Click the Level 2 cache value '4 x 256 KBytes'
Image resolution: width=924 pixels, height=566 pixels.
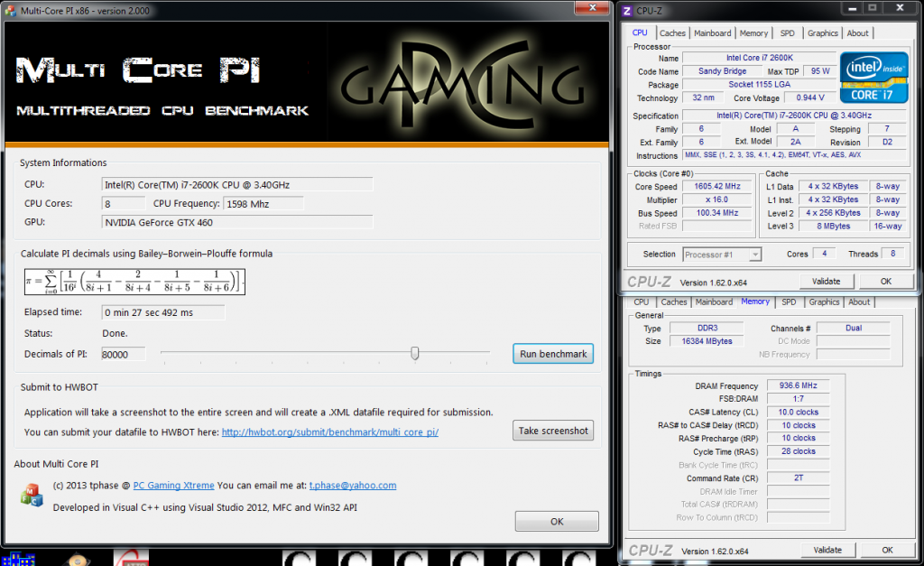point(833,213)
